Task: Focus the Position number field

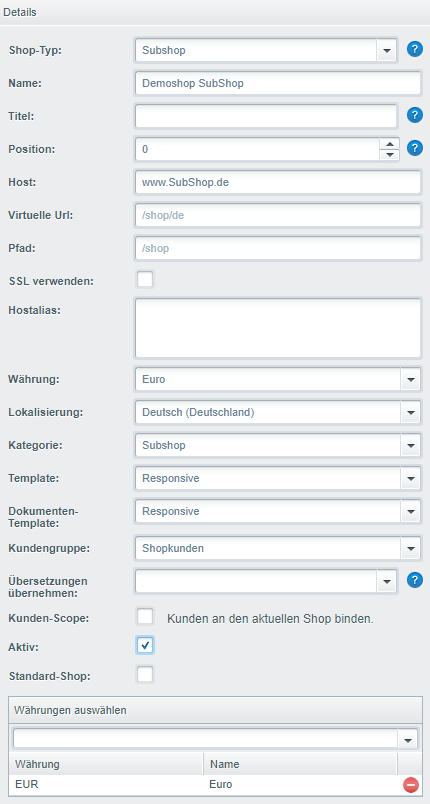Action: coord(257,149)
